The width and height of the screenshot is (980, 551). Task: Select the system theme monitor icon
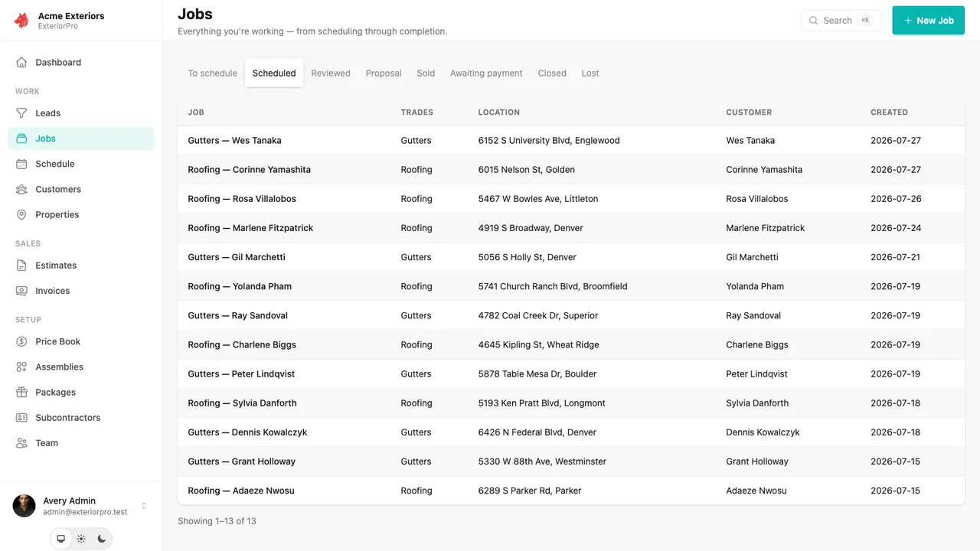pyautogui.click(x=61, y=539)
